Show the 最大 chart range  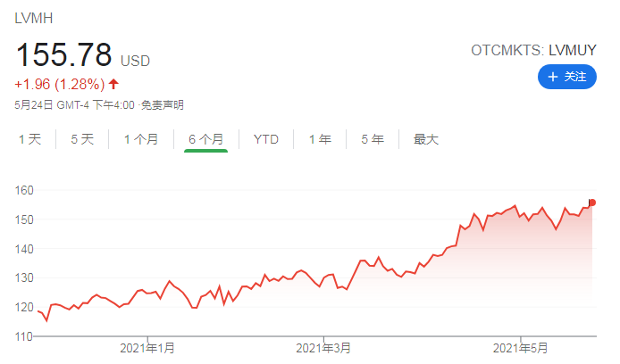pos(426,139)
